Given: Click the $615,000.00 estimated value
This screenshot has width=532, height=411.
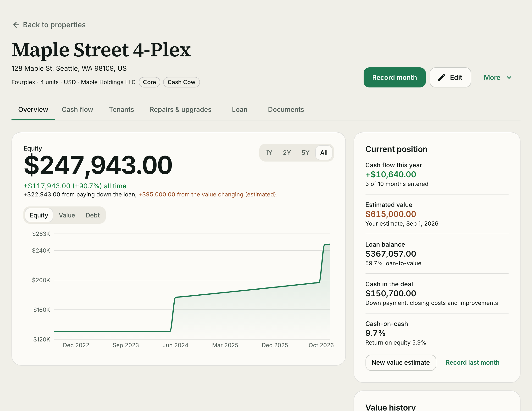Looking at the screenshot, I should click(391, 214).
